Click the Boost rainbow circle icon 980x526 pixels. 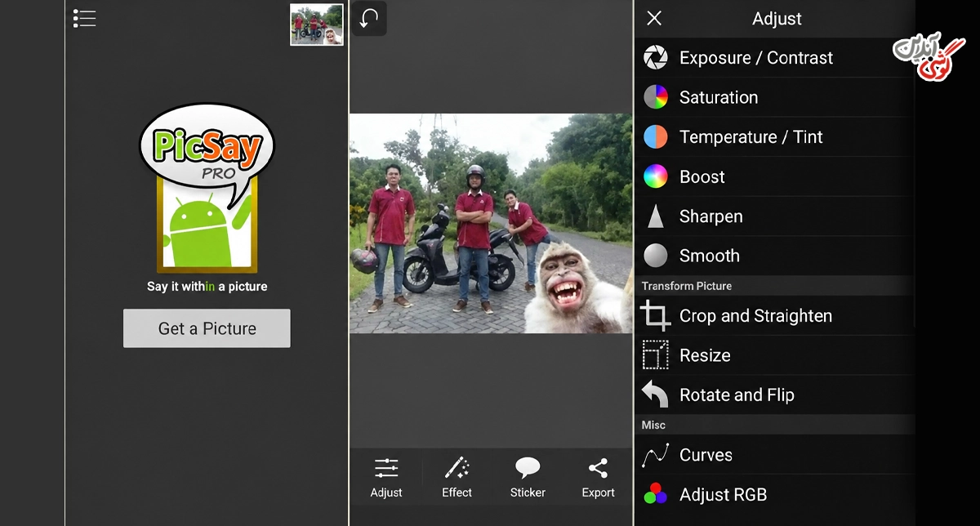(x=656, y=176)
